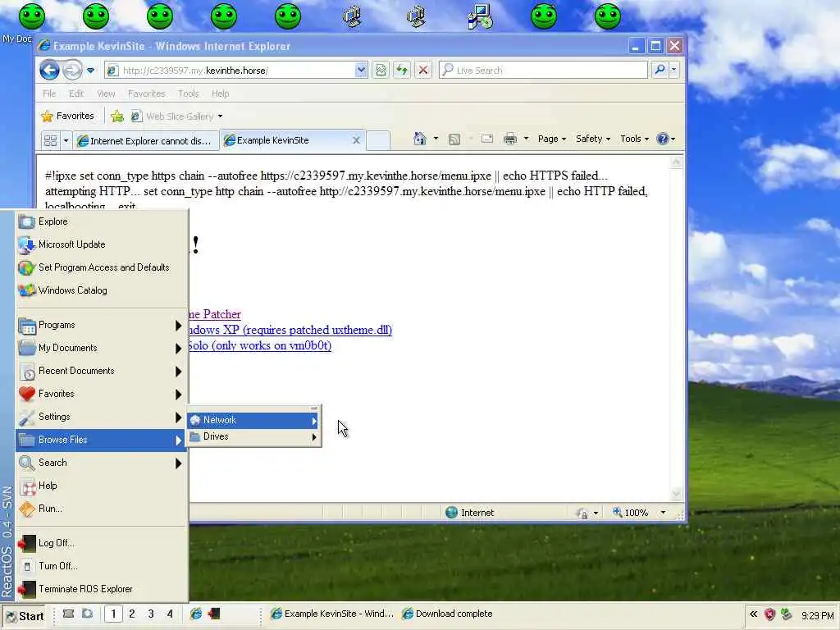
Task: Open the Edit menu
Action: point(76,94)
